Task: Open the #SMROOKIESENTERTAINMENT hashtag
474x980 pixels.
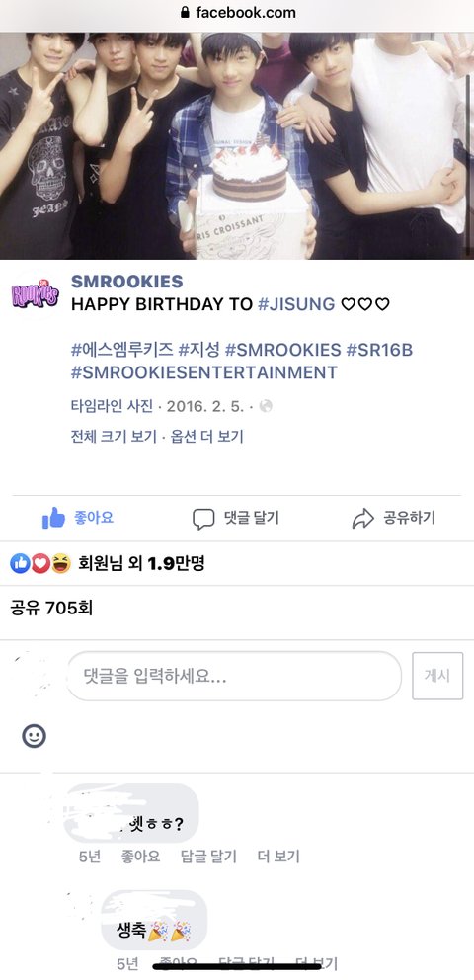Action: coord(204,372)
